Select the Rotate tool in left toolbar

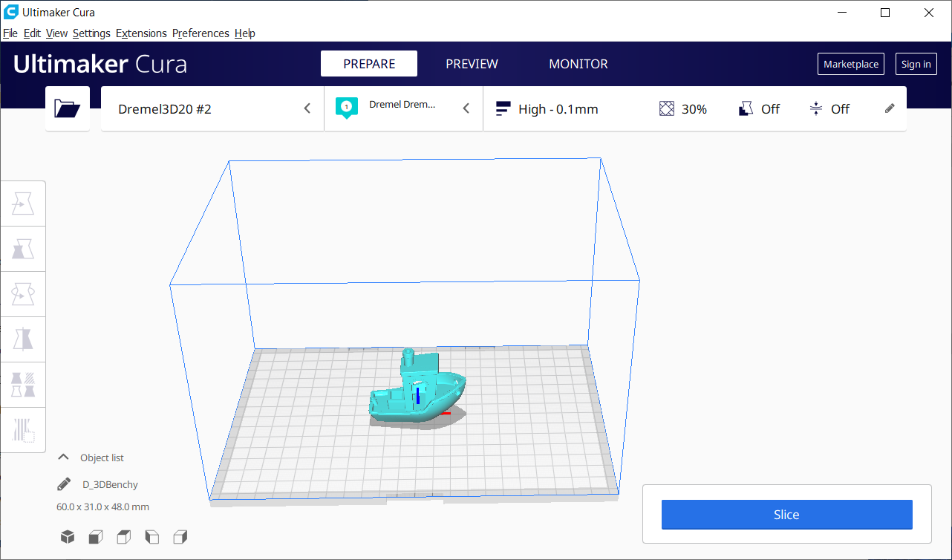click(x=23, y=294)
